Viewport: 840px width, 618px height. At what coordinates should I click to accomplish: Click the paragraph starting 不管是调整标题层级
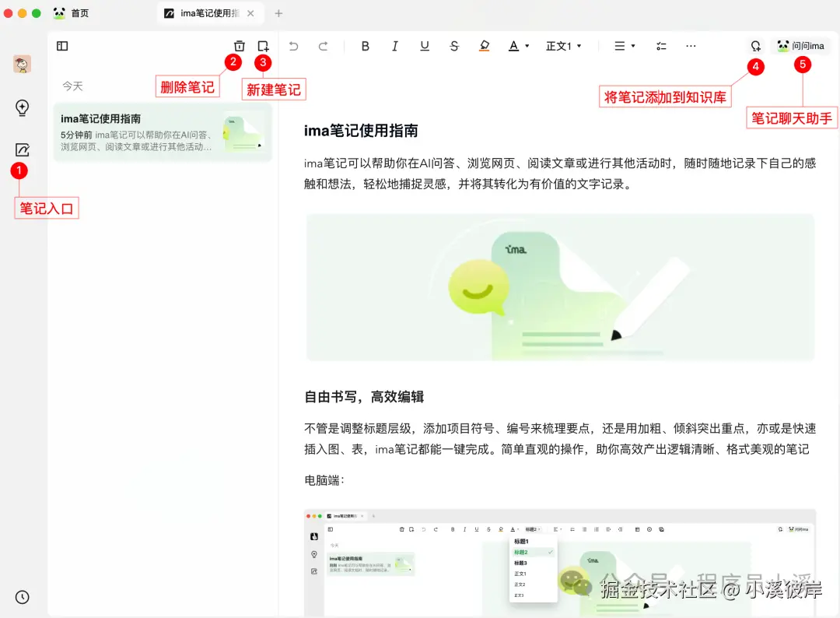click(x=560, y=438)
